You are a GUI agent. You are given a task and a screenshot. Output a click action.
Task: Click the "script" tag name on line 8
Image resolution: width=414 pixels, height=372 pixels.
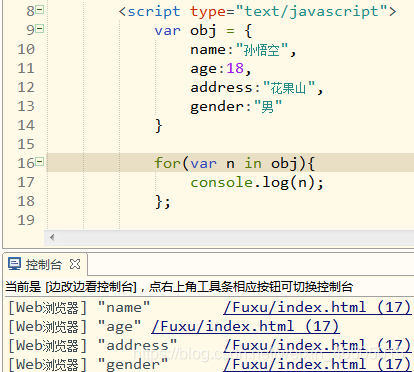click(x=154, y=12)
